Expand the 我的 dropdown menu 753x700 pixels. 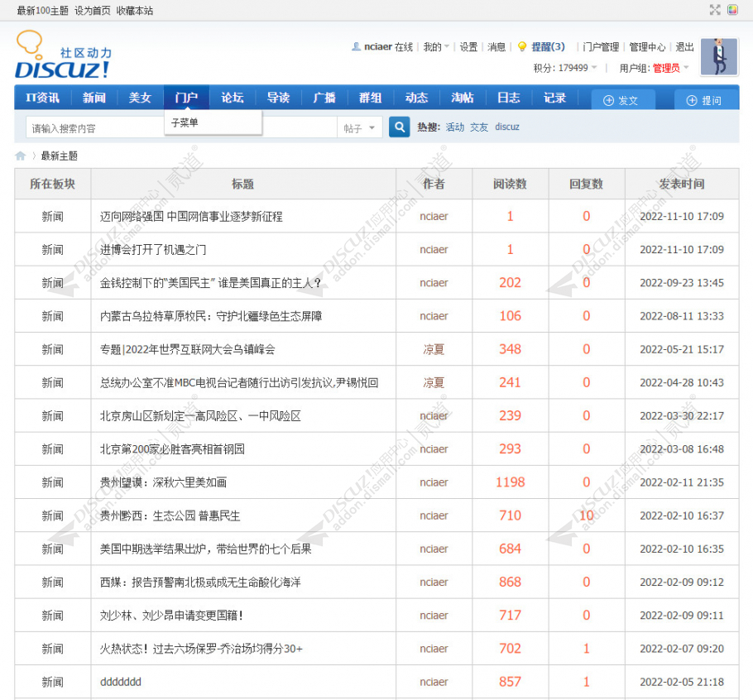(436, 46)
